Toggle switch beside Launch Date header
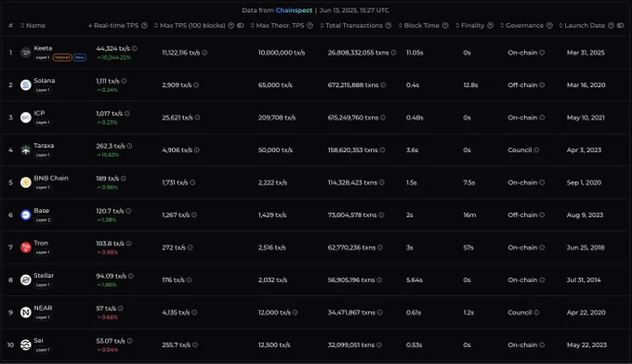This screenshot has height=364, width=632. pos(620,25)
